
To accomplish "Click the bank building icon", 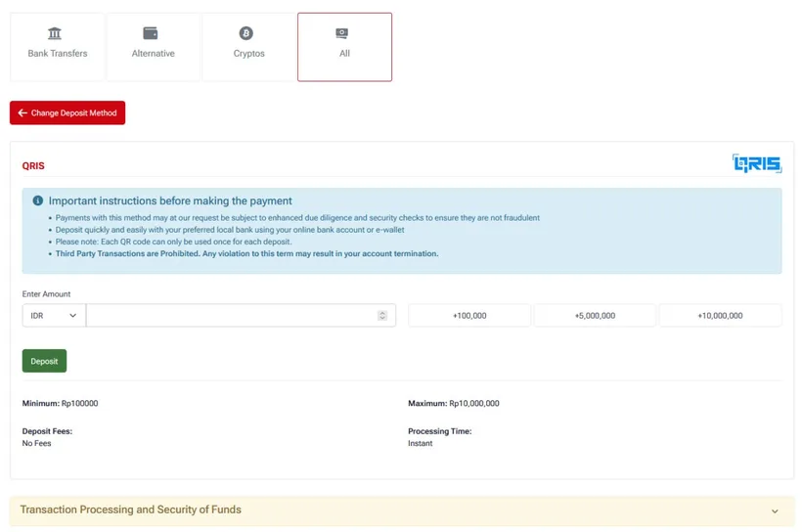I will (x=54, y=33).
